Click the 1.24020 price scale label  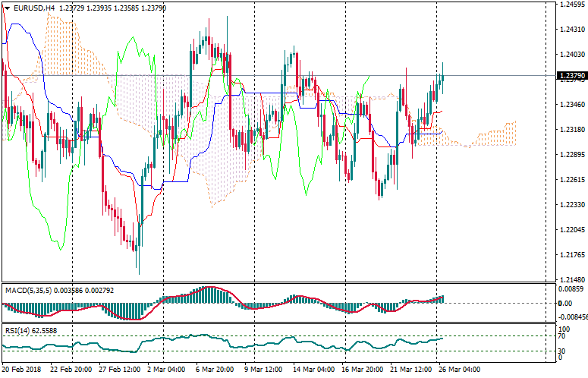pos(570,55)
